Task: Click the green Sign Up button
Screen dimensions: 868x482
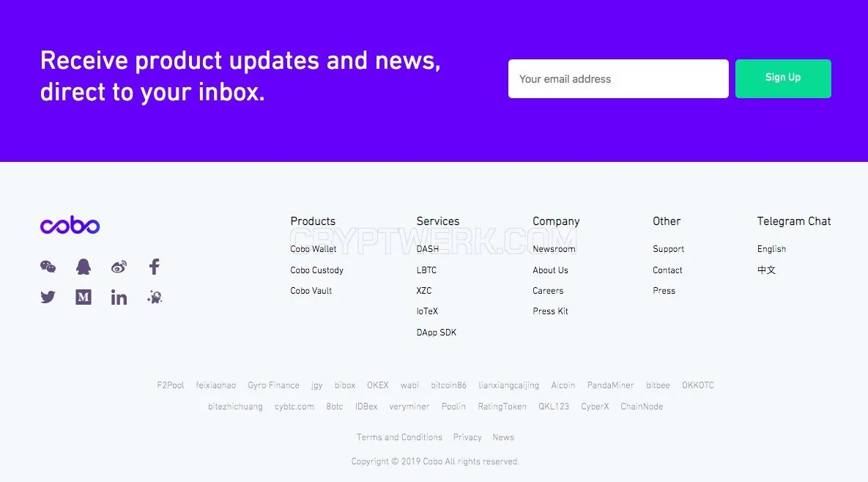Action: point(783,78)
